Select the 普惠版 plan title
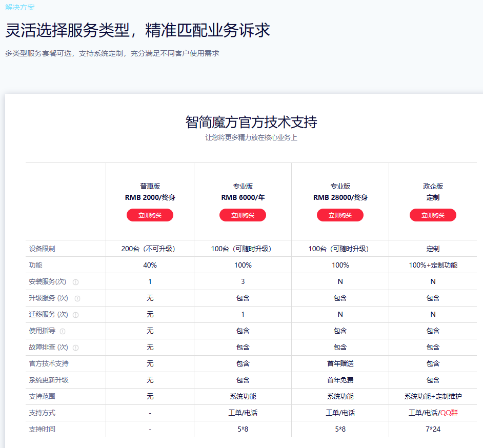Image resolution: width=483 pixels, height=448 pixels. coord(150,186)
